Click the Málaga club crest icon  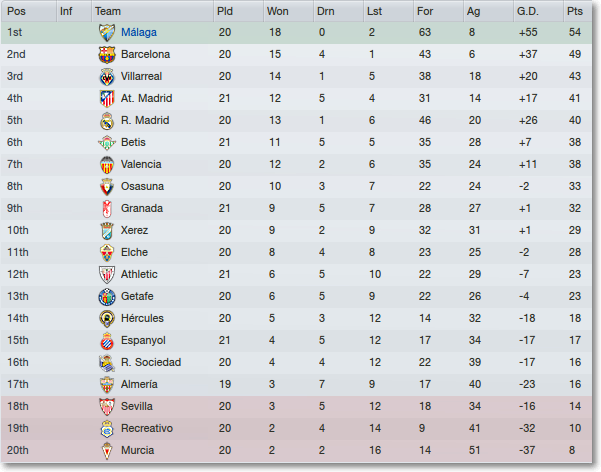click(x=106, y=32)
